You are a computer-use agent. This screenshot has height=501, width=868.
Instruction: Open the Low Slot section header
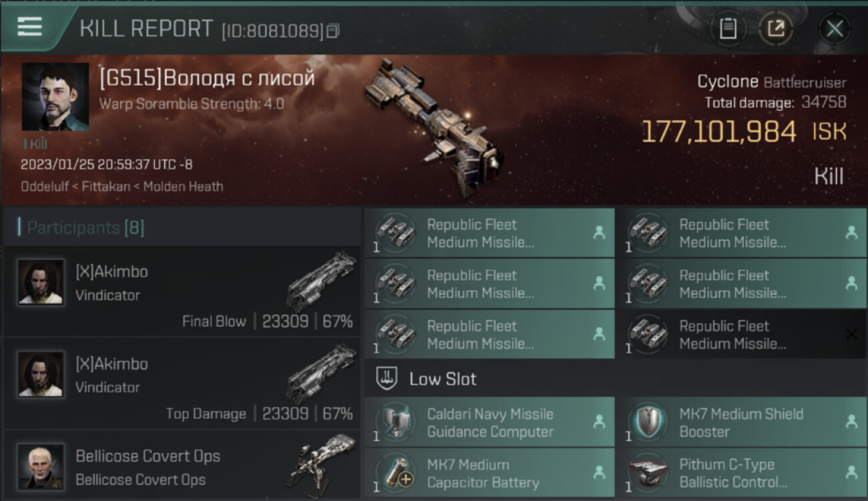pyautogui.click(x=616, y=379)
